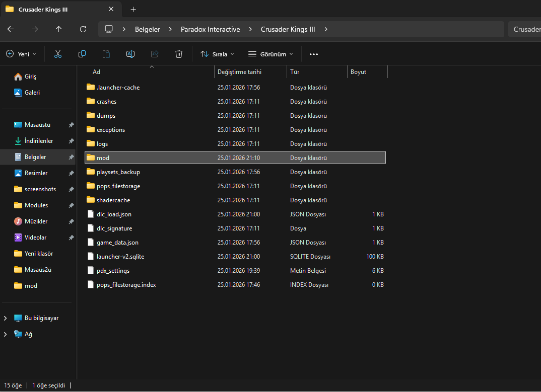
Task: Open Görünüm view dropdown
Action: pos(271,54)
